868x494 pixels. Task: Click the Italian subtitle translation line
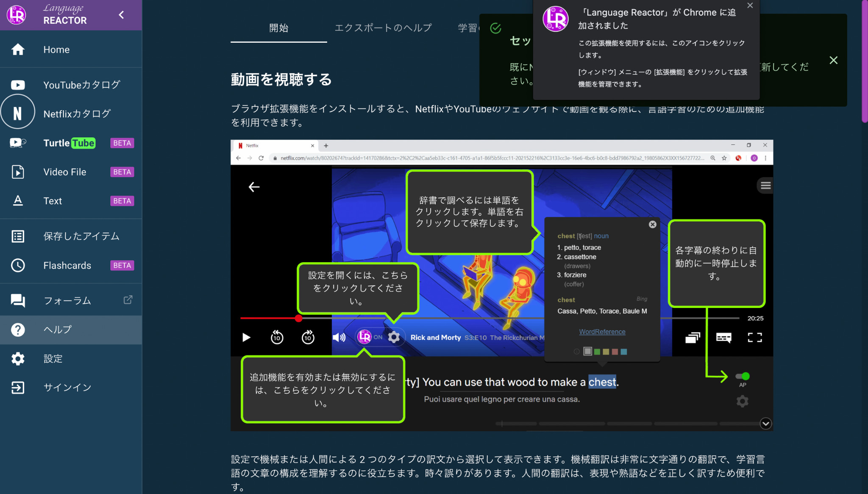pos(502,399)
